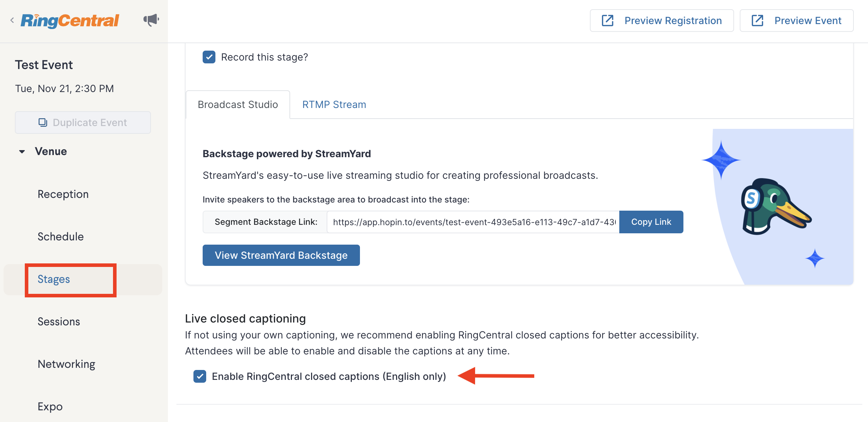This screenshot has height=422, width=868.
Task: Collapse the Venue section arrow
Action: pos(22,152)
